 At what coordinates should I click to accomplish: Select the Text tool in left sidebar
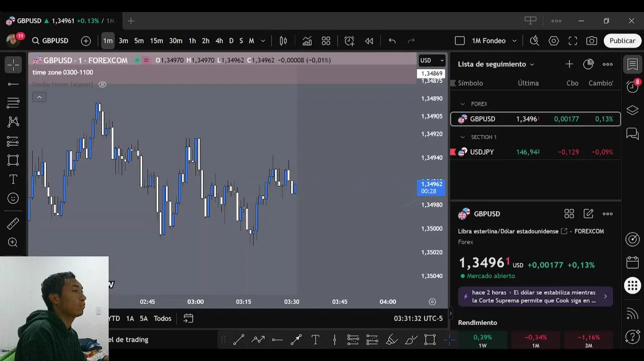(x=13, y=179)
